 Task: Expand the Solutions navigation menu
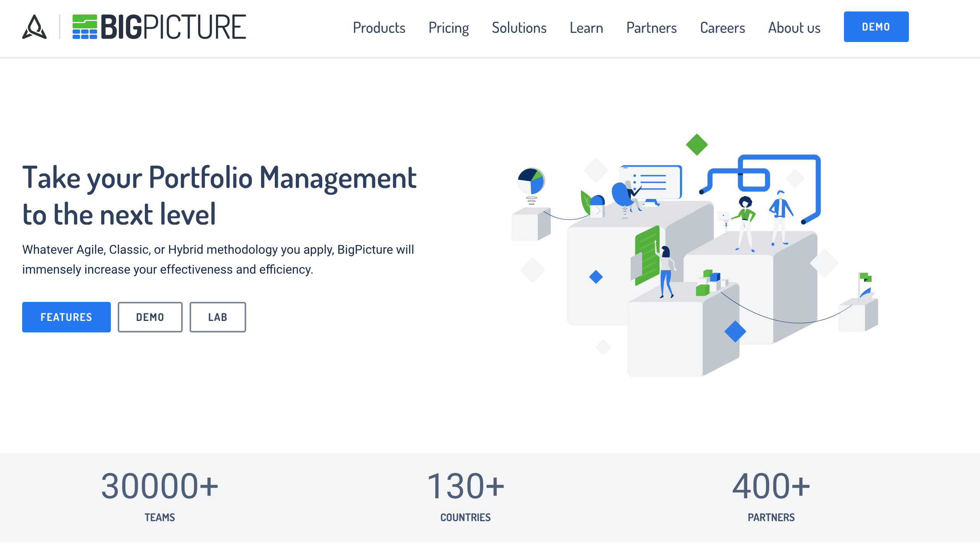pos(519,27)
